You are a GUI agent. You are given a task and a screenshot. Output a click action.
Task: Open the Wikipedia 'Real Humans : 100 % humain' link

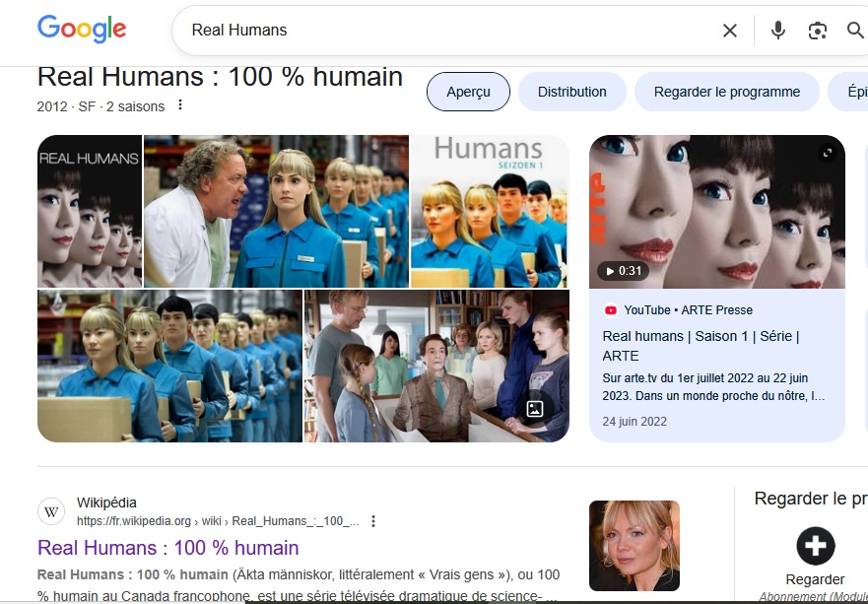click(x=168, y=548)
